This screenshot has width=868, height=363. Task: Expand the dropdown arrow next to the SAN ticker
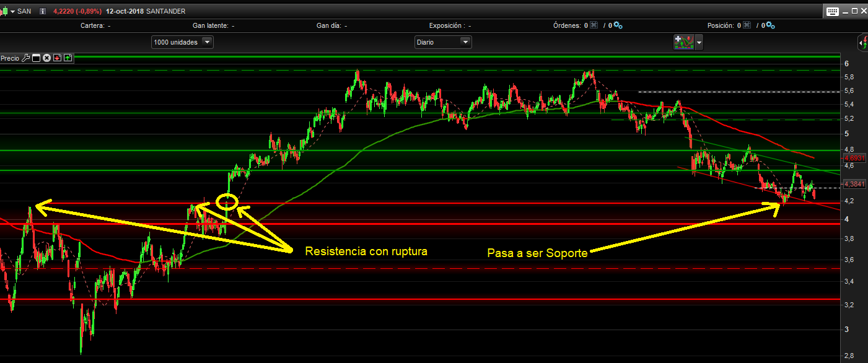pyautogui.click(x=12, y=11)
